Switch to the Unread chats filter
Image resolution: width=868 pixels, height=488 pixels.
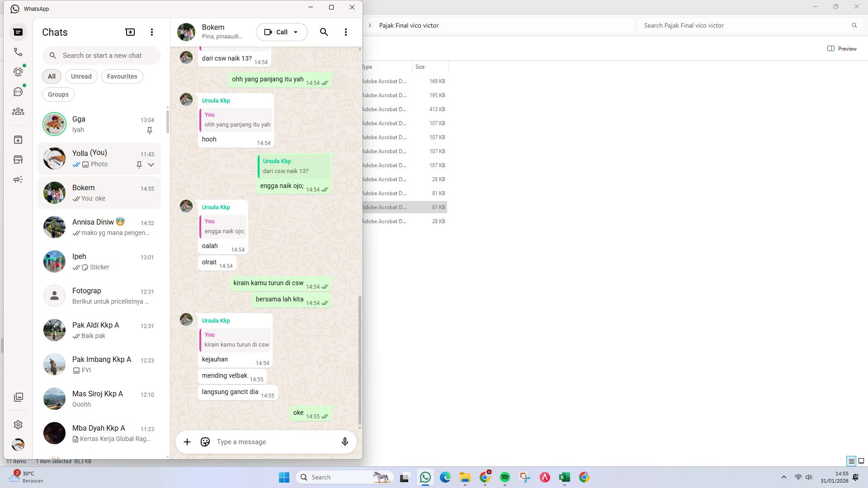coord(81,76)
